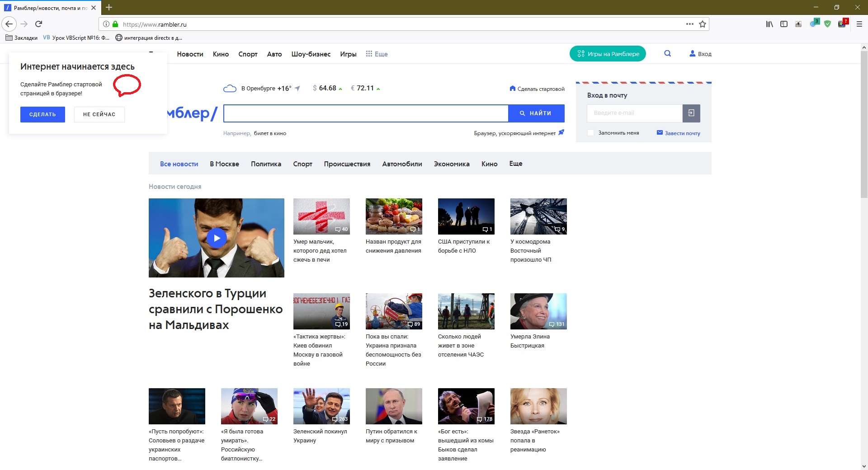Click the Вход login link

[700, 54]
